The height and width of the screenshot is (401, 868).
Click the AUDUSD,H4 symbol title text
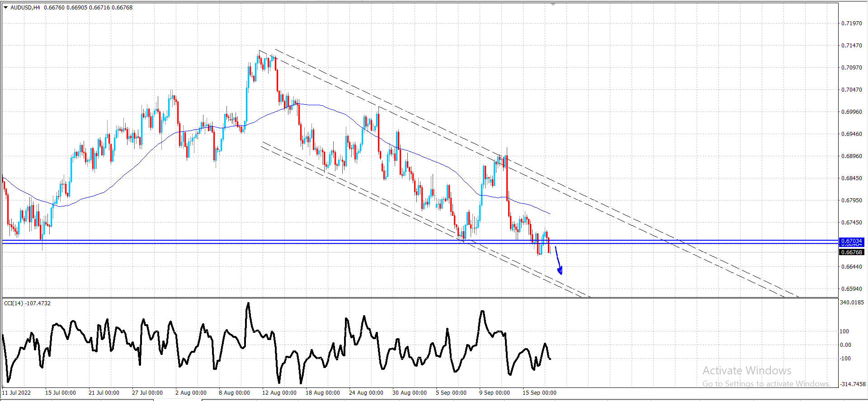[25, 7]
